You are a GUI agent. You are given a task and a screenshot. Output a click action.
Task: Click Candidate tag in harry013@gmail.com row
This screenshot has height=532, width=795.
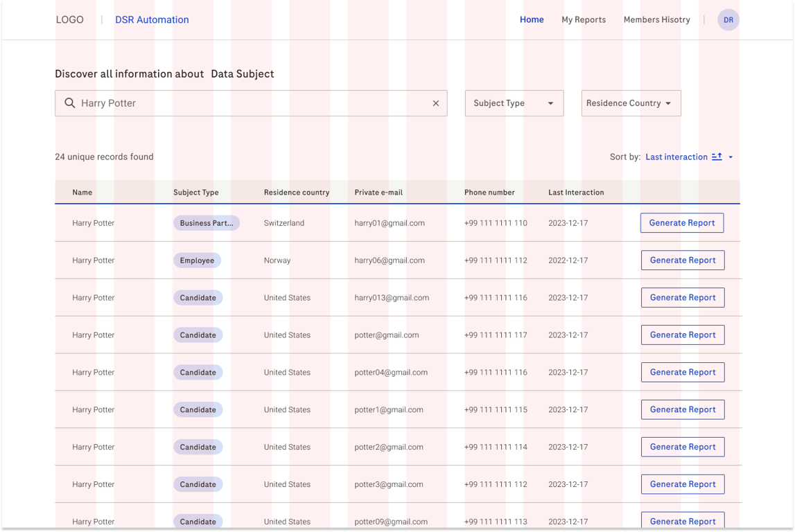(198, 298)
